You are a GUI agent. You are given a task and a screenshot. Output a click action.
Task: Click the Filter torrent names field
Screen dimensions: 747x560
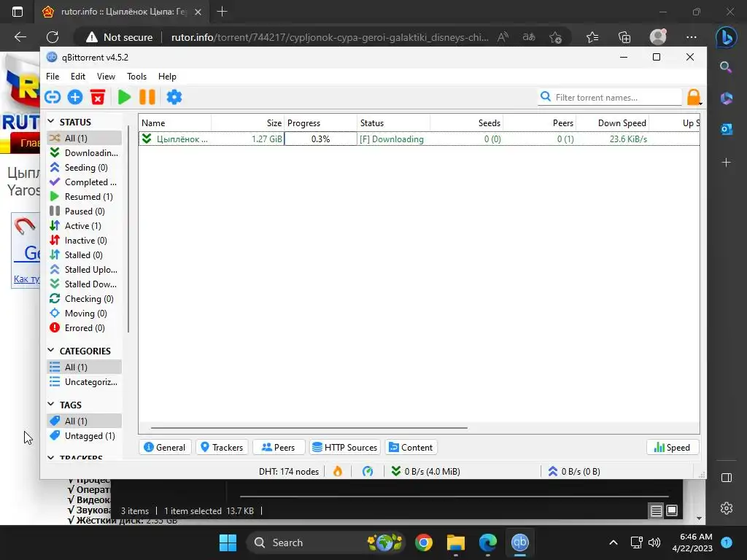[x=611, y=97]
